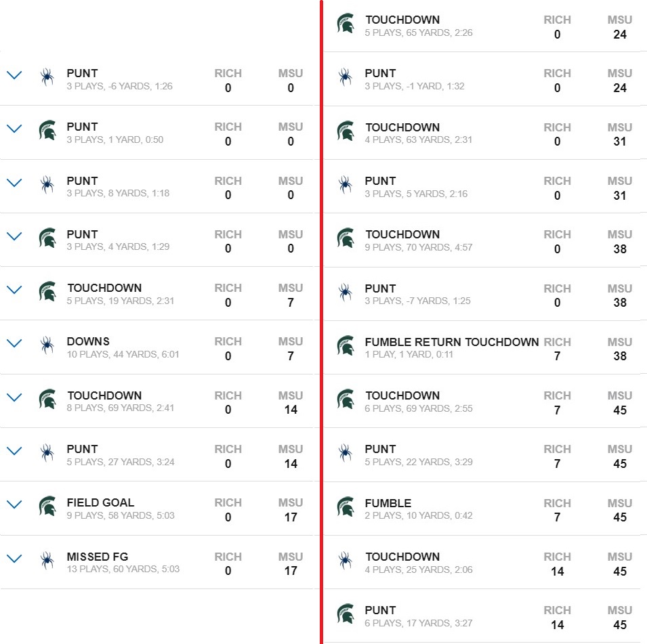Click the Spartan logo beside the 6-play, 17-yard punt
This screenshot has height=644, width=647.
[346, 614]
